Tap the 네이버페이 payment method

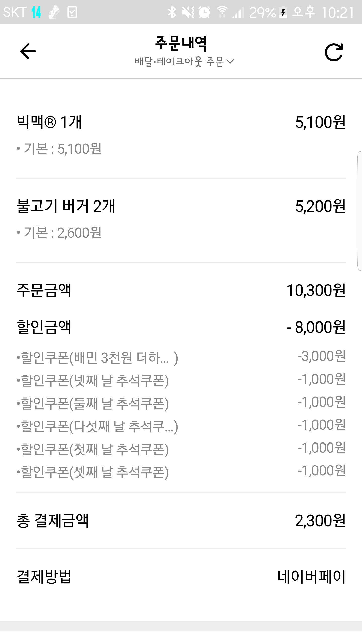click(311, 577)
